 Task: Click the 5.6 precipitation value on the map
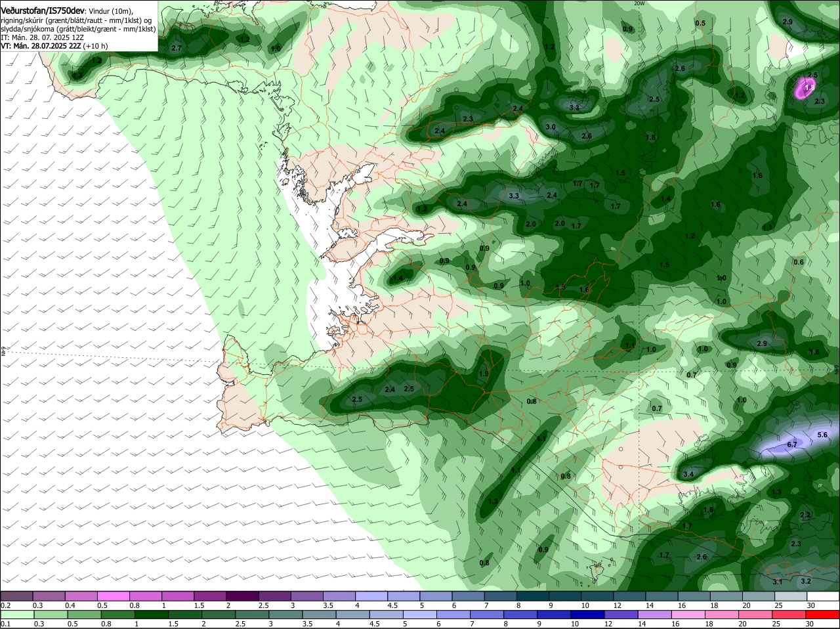point(823,435)
